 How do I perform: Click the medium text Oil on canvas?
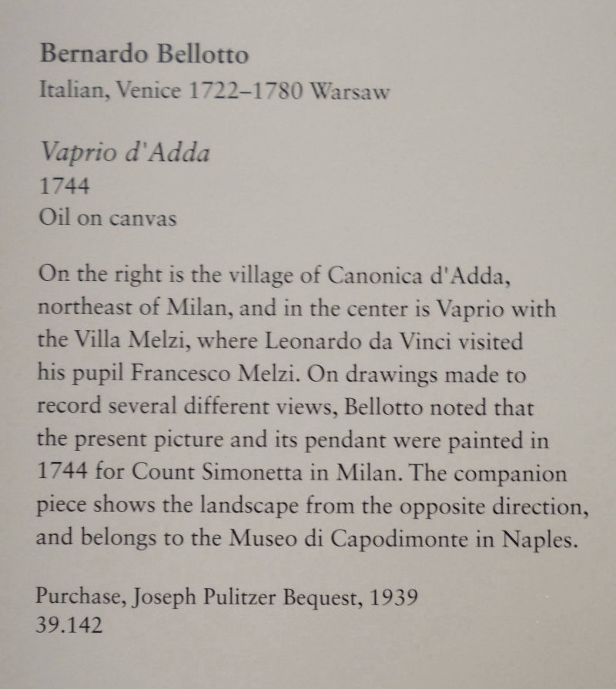[x=108, y=218]
